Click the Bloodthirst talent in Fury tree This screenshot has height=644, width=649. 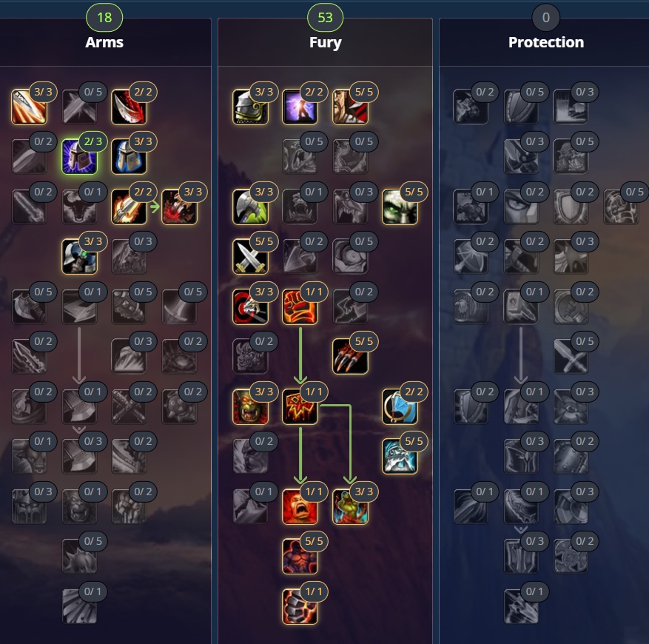[x=300, y=406]
